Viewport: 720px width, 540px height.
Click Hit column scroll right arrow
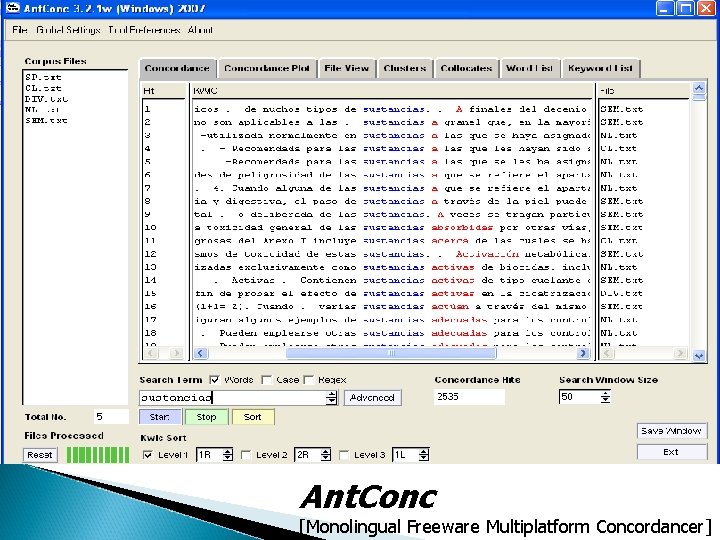point(176,353)
